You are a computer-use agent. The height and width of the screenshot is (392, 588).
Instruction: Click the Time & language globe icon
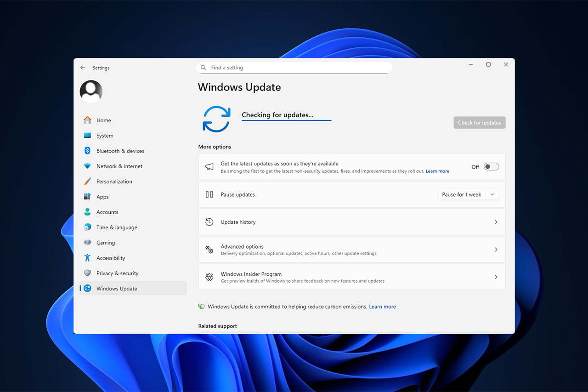point(87,227)
